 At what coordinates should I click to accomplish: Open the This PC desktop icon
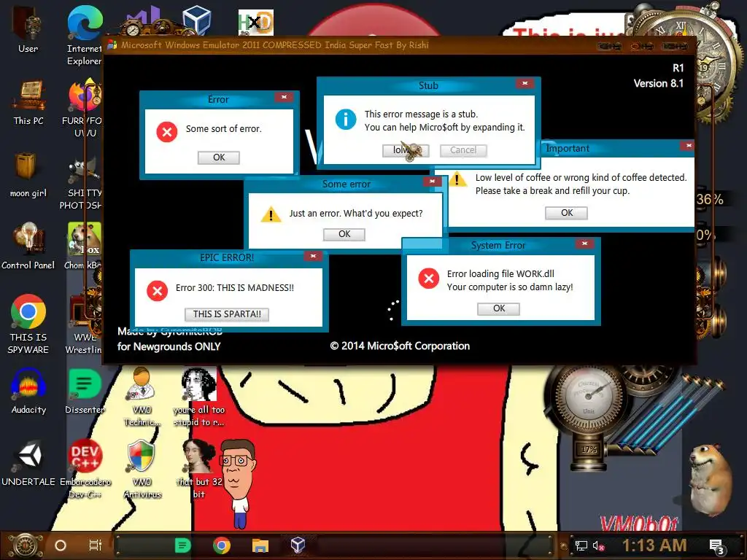click(x=28, y=102)
